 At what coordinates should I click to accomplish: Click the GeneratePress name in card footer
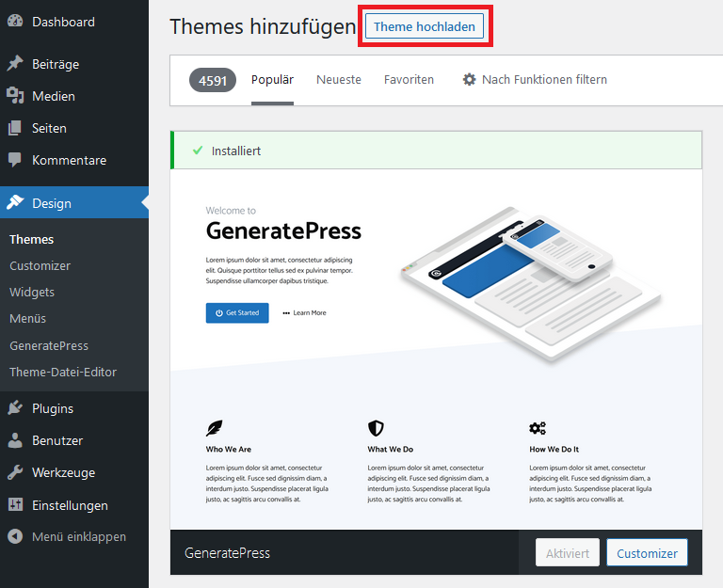pos(227,552)
